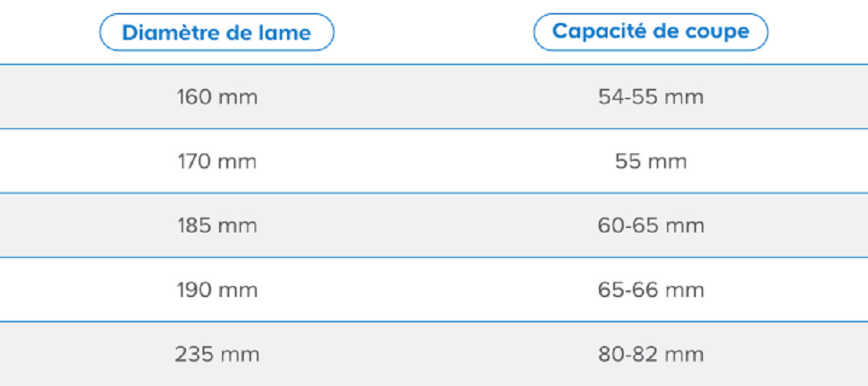Click the 55 mm cutting capacity value
The width and height of the screenshot is (868, 386).
click(x=651, y=161)
